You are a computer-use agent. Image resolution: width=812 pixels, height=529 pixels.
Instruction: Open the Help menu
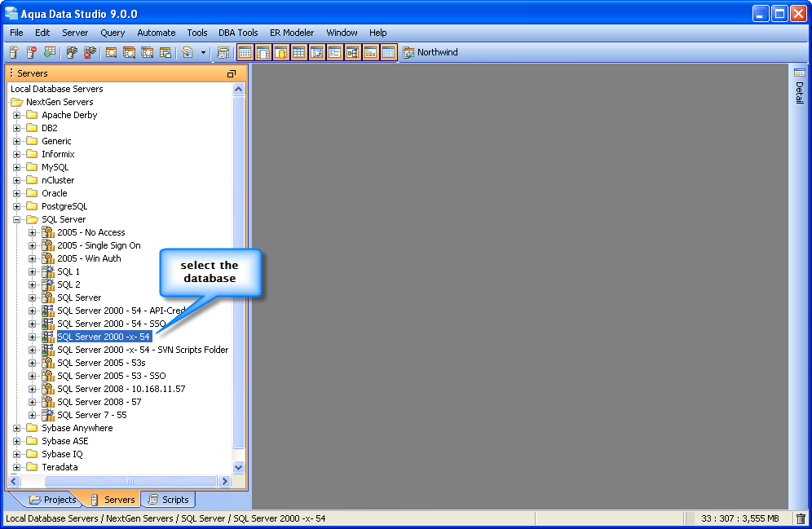[x=377, y=33]
